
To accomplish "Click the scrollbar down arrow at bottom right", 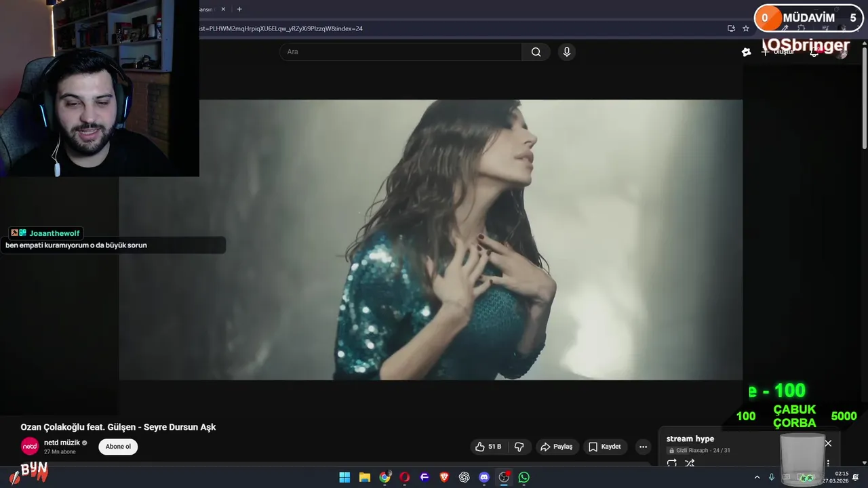I will [x=864, y=462].
